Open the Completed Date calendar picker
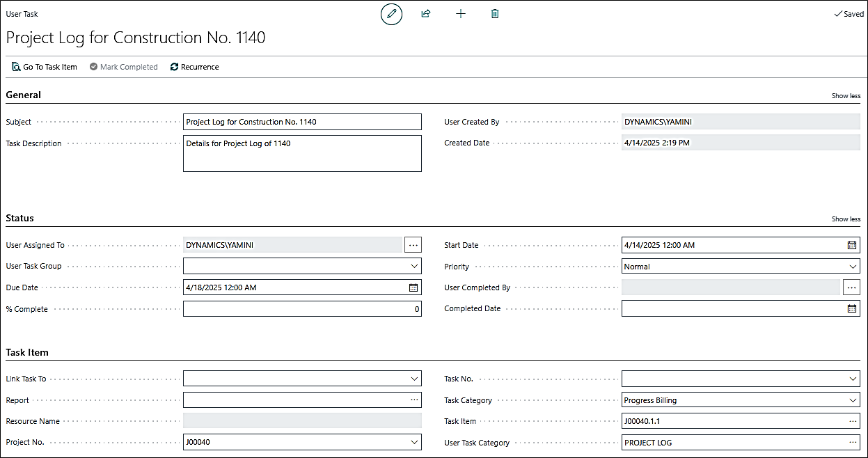The image size is (868, 458). [852, 308]
